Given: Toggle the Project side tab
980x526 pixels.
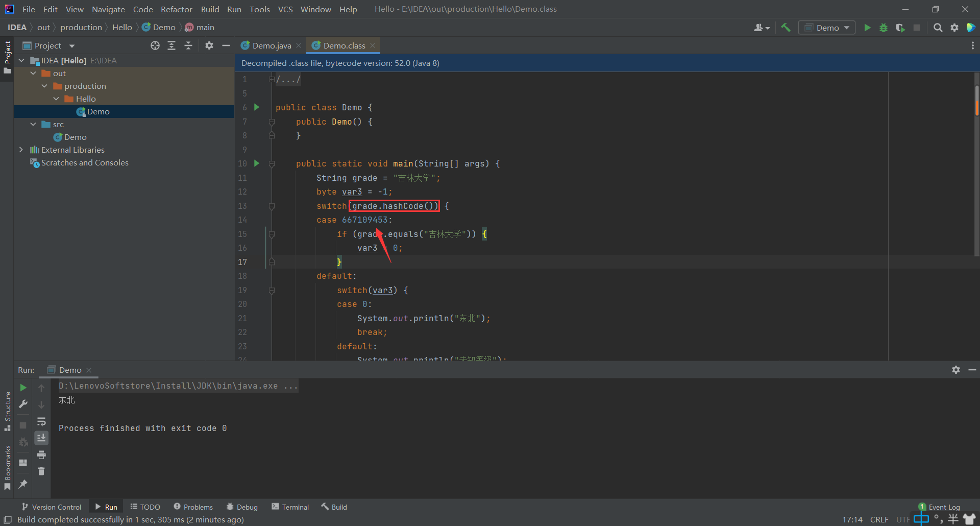Looking at the screenshot, I should 7,57.
